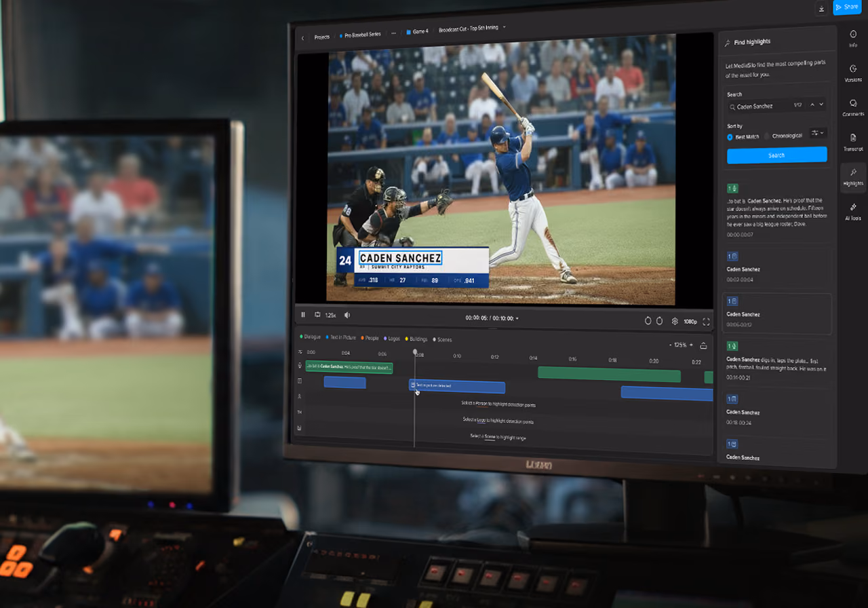Click the timeline panel collapse icon
868x608 pixels.
[703, 345]
